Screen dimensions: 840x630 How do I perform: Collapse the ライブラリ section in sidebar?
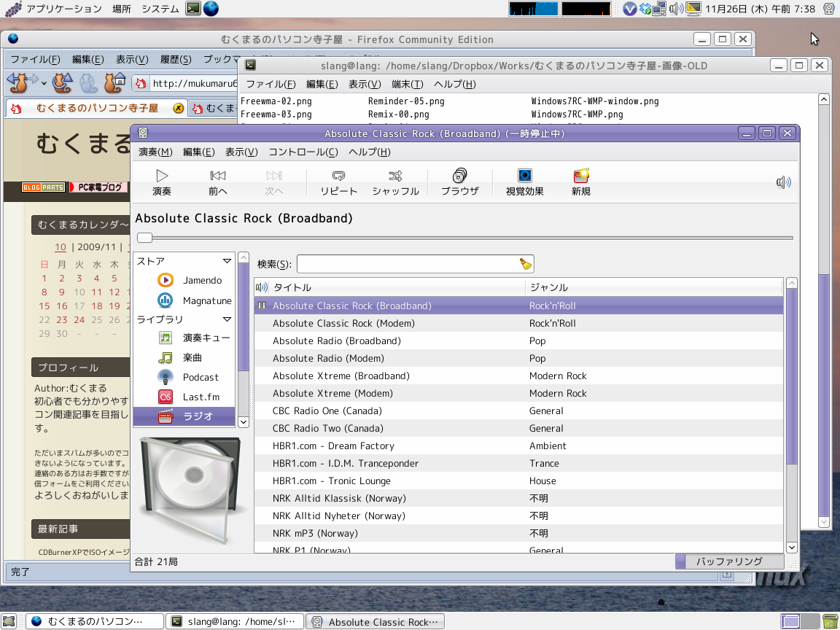227,319
